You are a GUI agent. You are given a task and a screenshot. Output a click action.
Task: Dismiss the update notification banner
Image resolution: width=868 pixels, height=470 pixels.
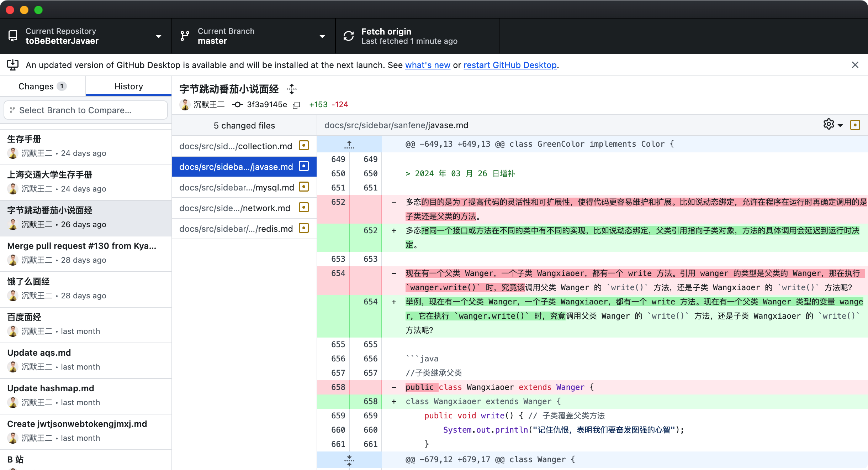[x=855, y=65]
